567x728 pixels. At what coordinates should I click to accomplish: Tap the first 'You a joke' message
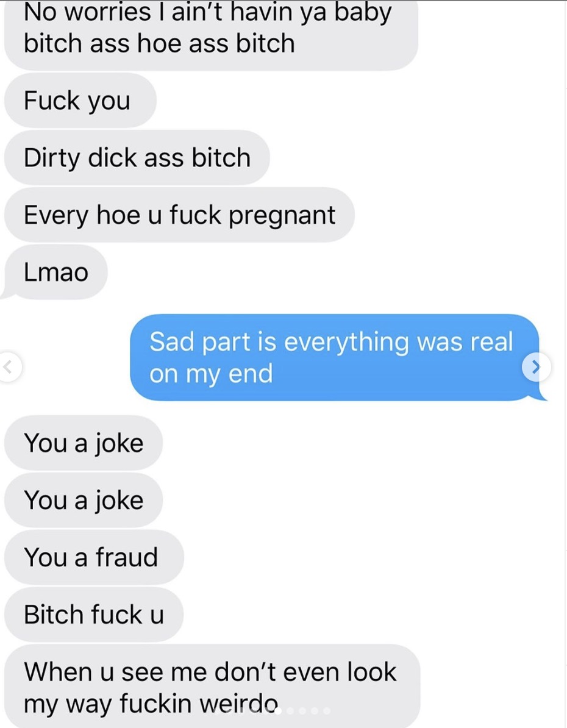coord(84,443)
